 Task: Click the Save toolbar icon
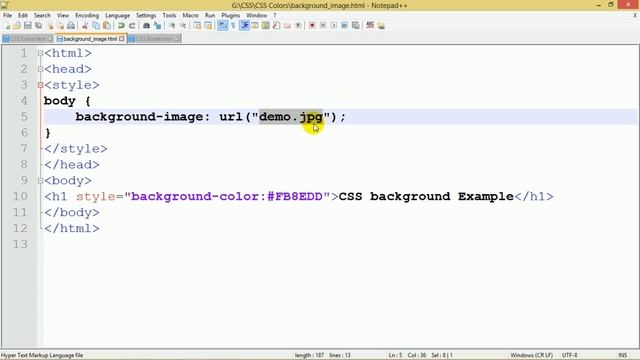[x=27, y=26]
